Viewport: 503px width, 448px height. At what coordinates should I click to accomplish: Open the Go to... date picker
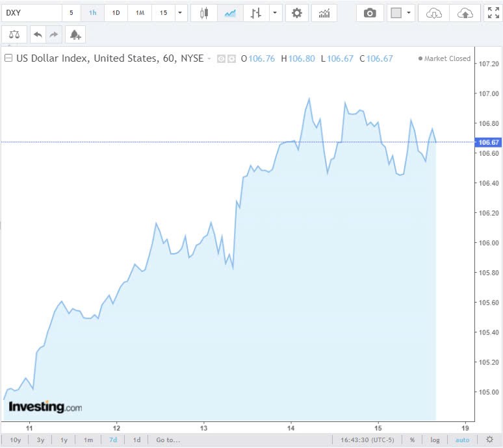coord(168,440)
